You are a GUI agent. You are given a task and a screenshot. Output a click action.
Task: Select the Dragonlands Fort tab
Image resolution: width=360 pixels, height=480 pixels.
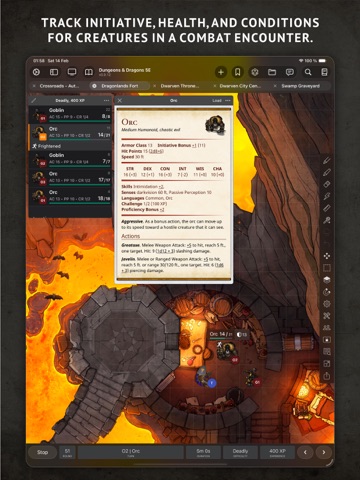pos(120,86)
